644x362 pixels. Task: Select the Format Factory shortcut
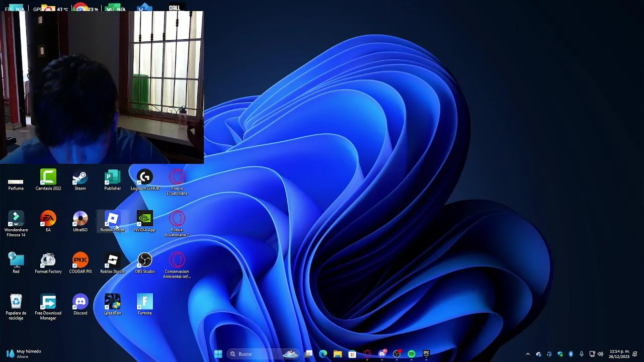[48, 263]
